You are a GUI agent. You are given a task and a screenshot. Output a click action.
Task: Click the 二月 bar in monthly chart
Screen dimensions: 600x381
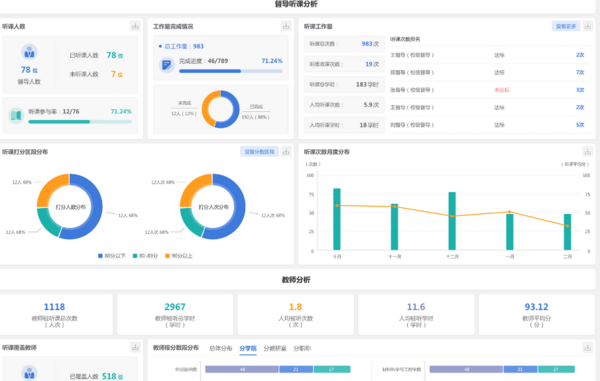point(567,232)
